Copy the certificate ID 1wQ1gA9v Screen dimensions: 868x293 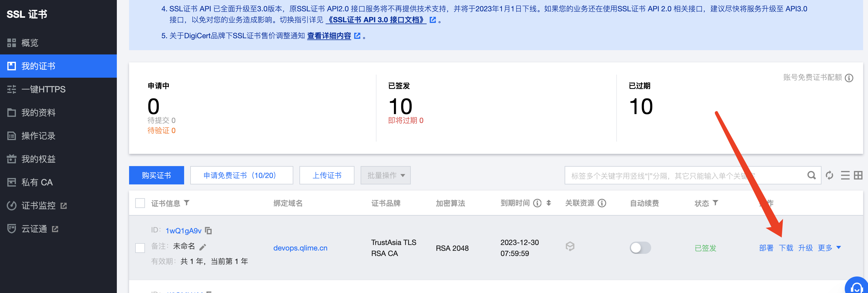coord(208,231)
